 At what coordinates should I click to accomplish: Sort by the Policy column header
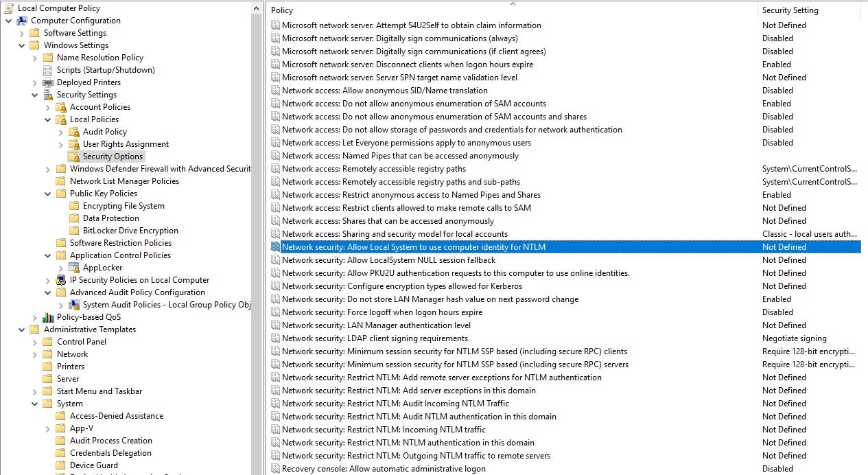click(x=282, y=10)
